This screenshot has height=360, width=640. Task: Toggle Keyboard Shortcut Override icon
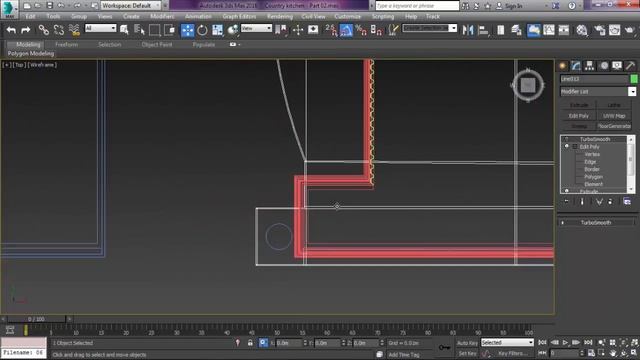tap(313, 30)
